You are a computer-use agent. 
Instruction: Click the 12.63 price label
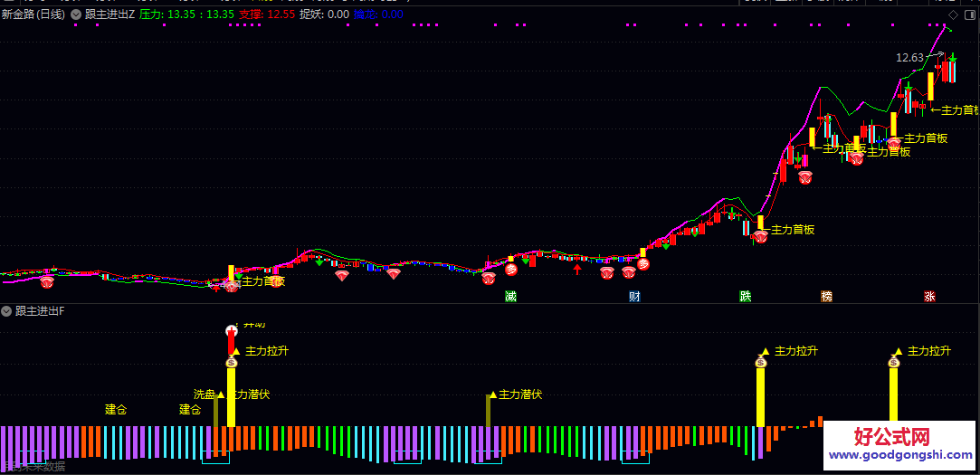pos(909,58)
